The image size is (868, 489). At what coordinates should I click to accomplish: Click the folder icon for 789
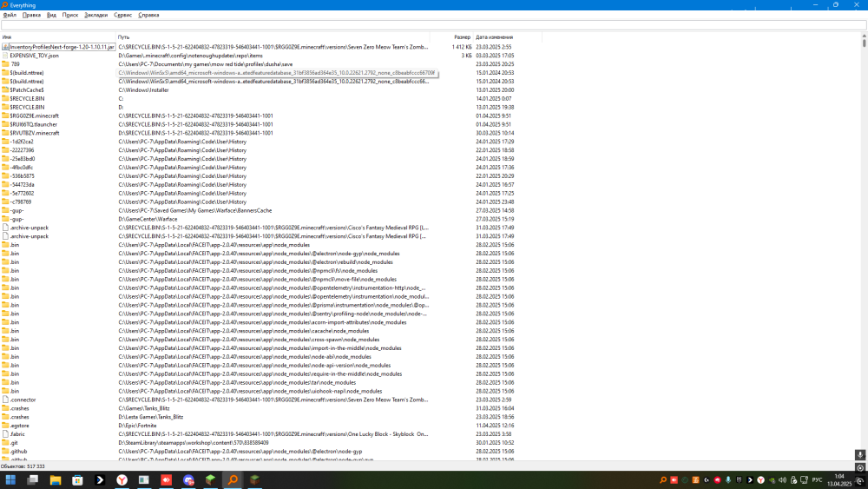click(x=5, y=64)
